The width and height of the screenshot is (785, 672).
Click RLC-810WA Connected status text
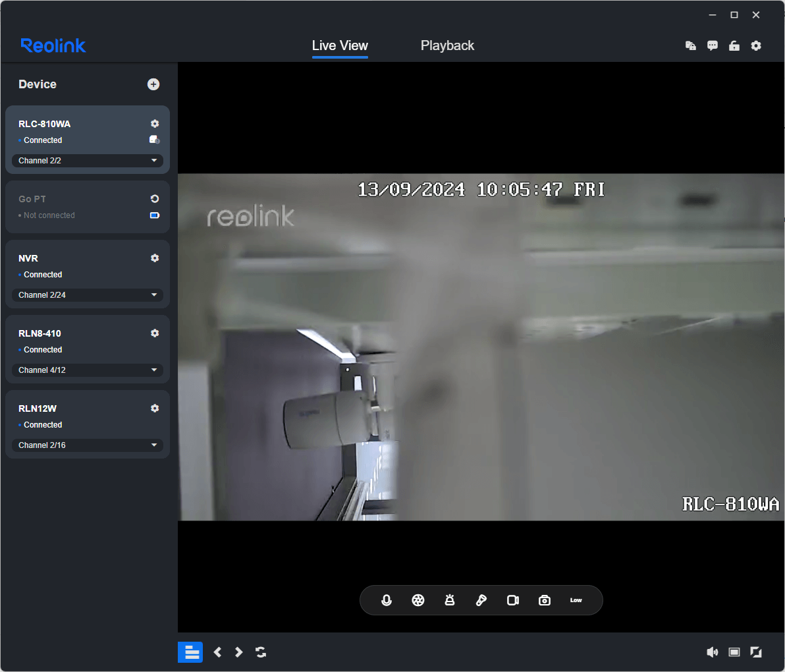click(x=43, y=140)
